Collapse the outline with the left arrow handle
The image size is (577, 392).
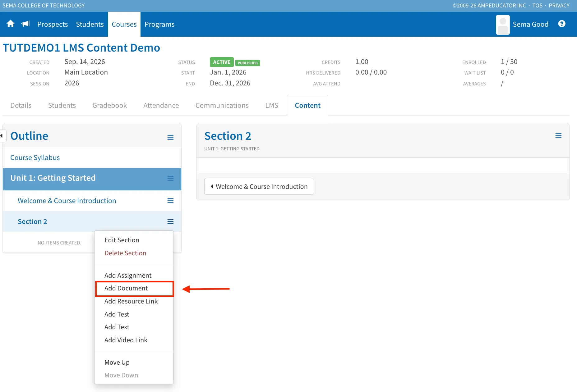pos(2,136)
